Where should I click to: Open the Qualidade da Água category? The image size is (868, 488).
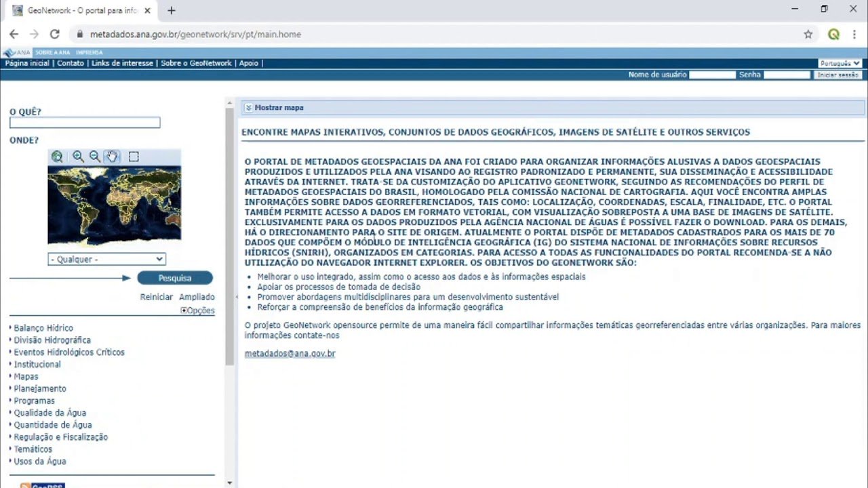point(50,413)
